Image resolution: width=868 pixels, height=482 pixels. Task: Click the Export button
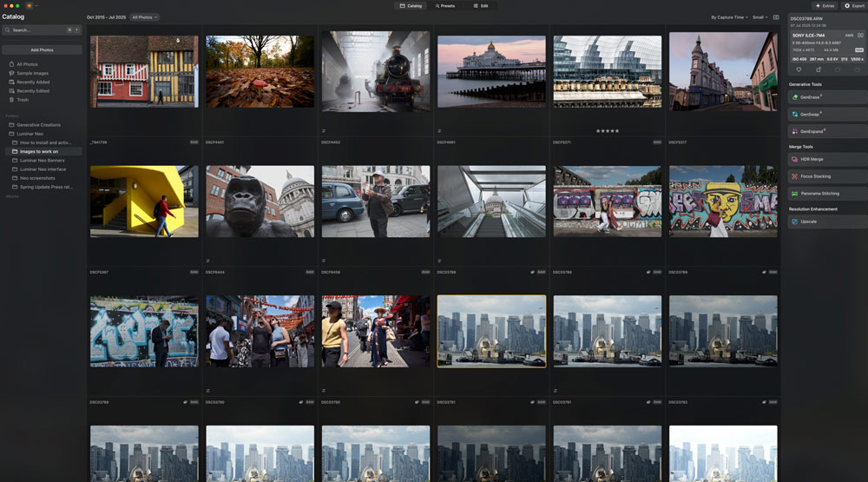[x=855, y=5]
